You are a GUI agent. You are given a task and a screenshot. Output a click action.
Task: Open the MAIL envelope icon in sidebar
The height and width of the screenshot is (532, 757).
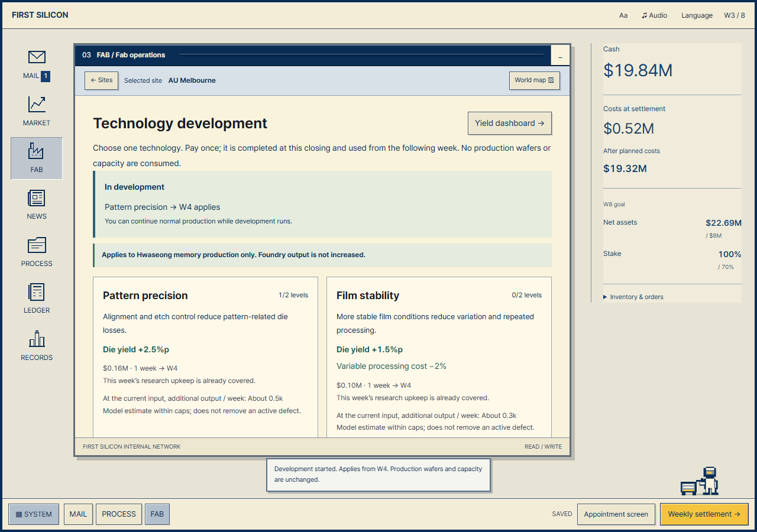37,57
